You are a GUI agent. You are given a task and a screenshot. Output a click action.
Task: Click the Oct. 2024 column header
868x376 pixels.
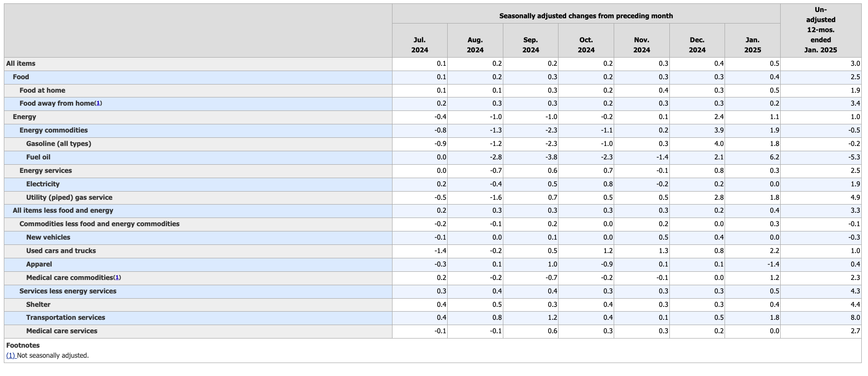pyautogui.click(x=586, y=45)
